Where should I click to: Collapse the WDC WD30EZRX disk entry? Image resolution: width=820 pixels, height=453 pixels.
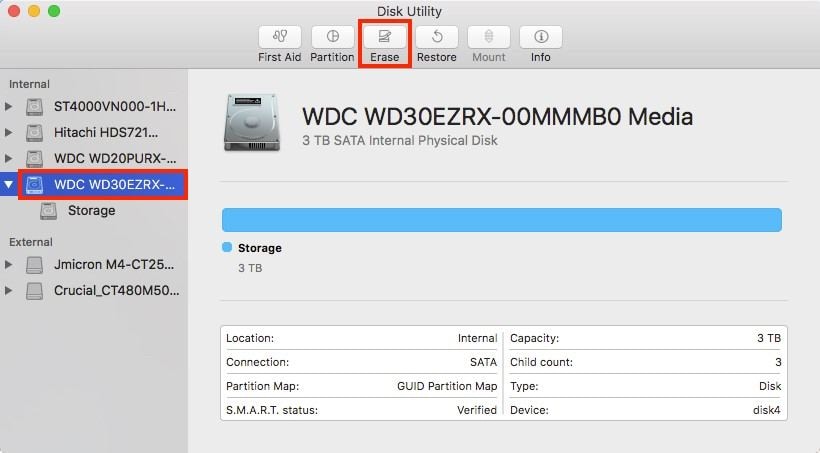[x=9, y=184]
